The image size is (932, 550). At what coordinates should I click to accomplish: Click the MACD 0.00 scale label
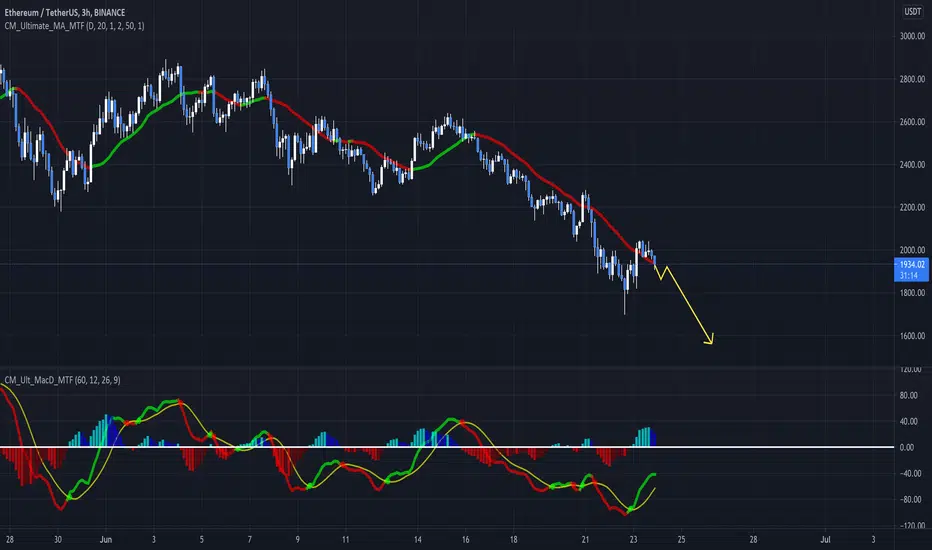point(906,448)
